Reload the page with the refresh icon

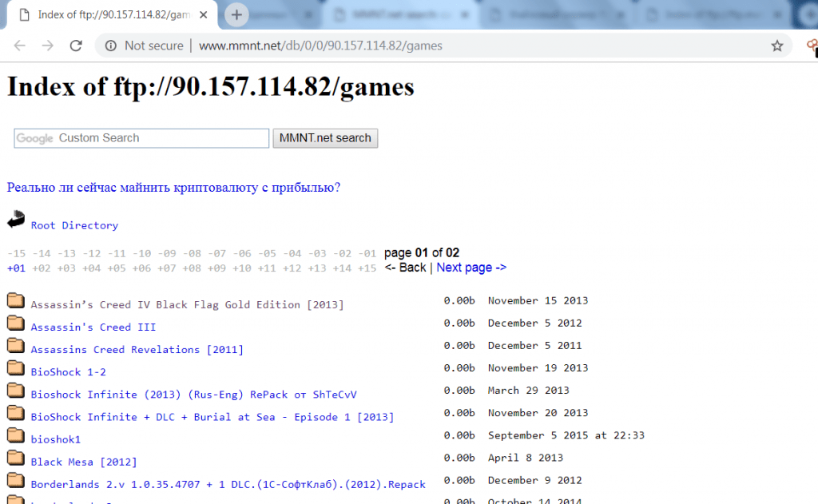tap(75, 46)
